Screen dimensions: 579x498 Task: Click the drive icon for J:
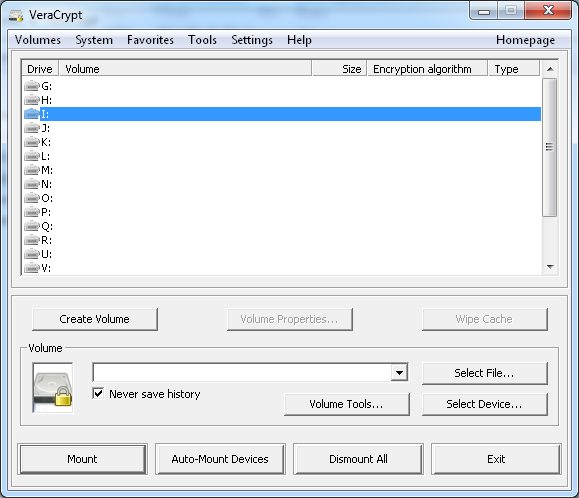coord(32,128)
